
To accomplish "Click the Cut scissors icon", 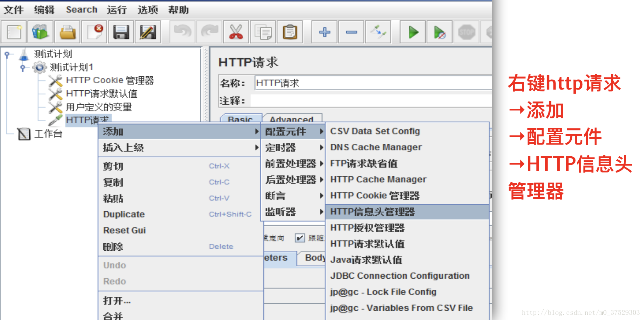I will pyautogui.click(x=236, y=32).
